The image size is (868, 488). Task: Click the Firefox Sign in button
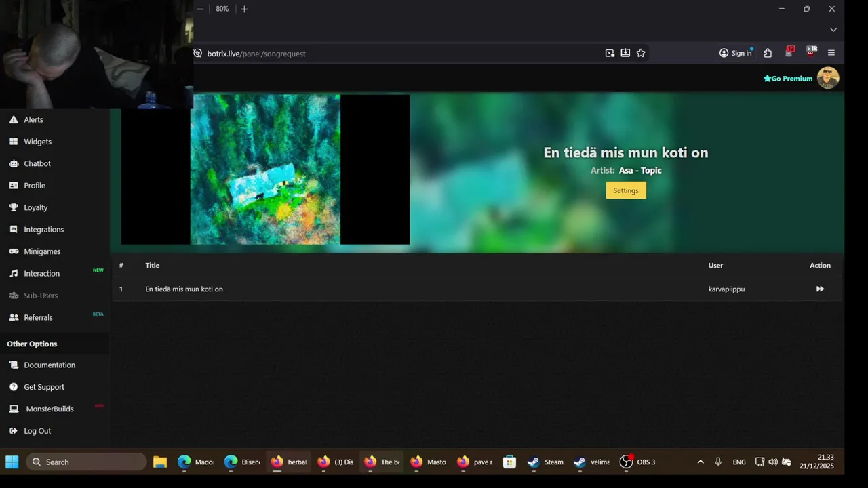point(736,53)
